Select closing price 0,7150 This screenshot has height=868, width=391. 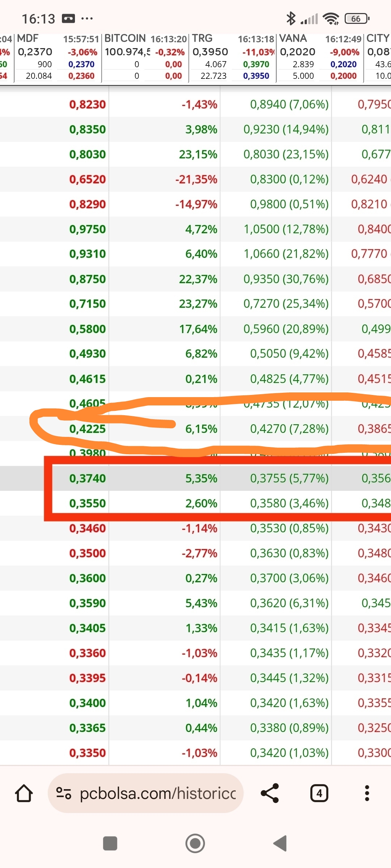(x=87, y=304)
